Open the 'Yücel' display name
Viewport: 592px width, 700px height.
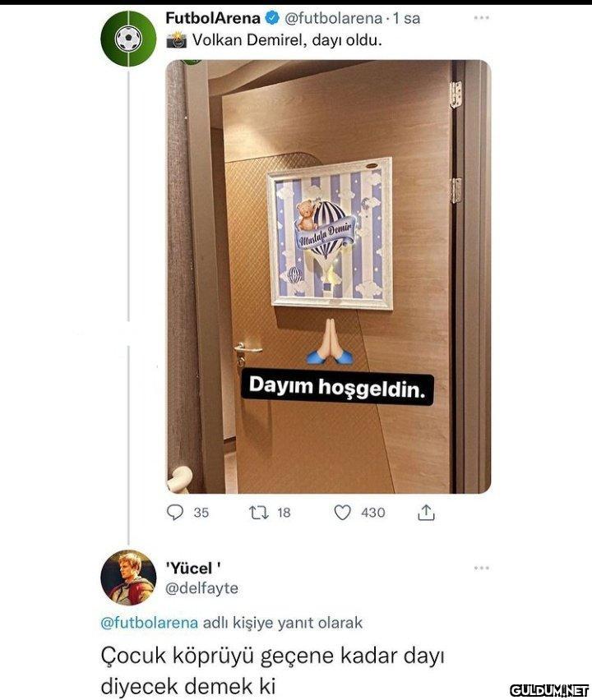[194, 569]
